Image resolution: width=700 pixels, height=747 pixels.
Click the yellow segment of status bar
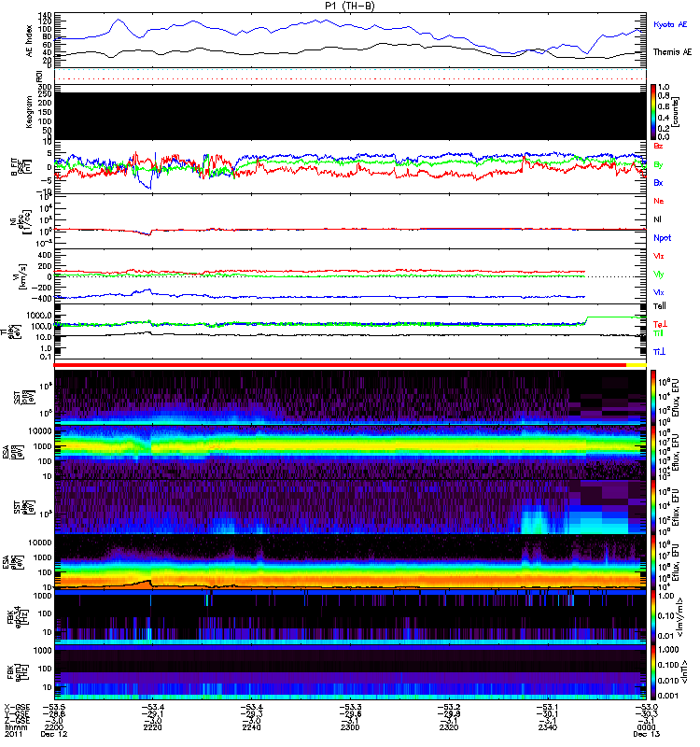(x=637, y=365)
